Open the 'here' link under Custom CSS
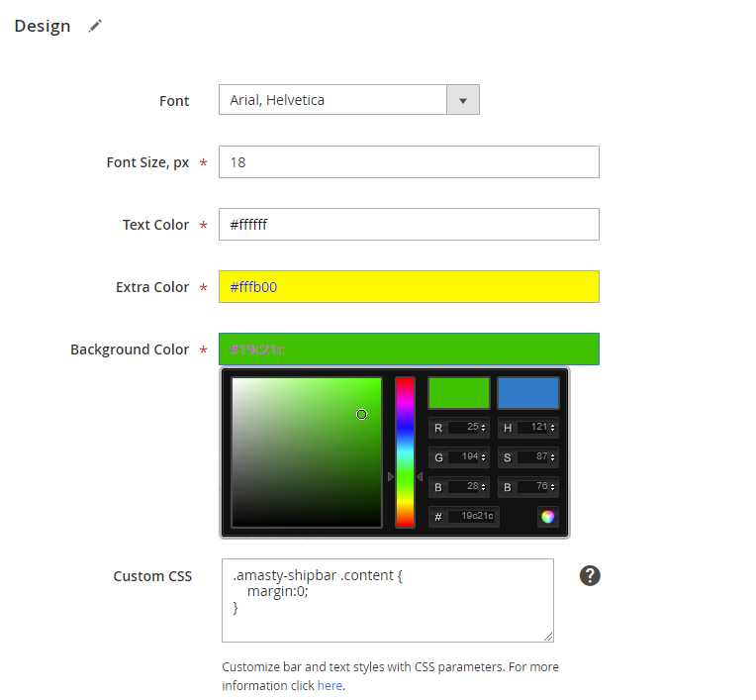 click(x=330, y=685)
